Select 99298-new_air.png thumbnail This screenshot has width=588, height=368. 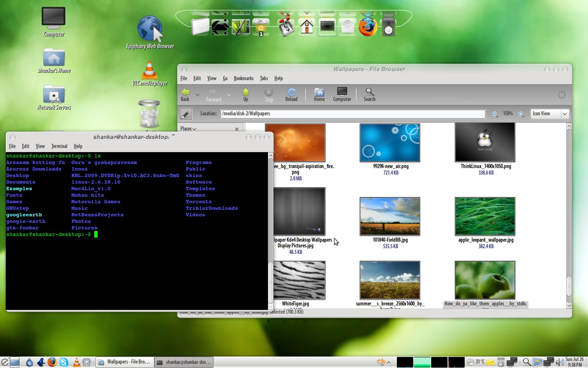point(390,143)
